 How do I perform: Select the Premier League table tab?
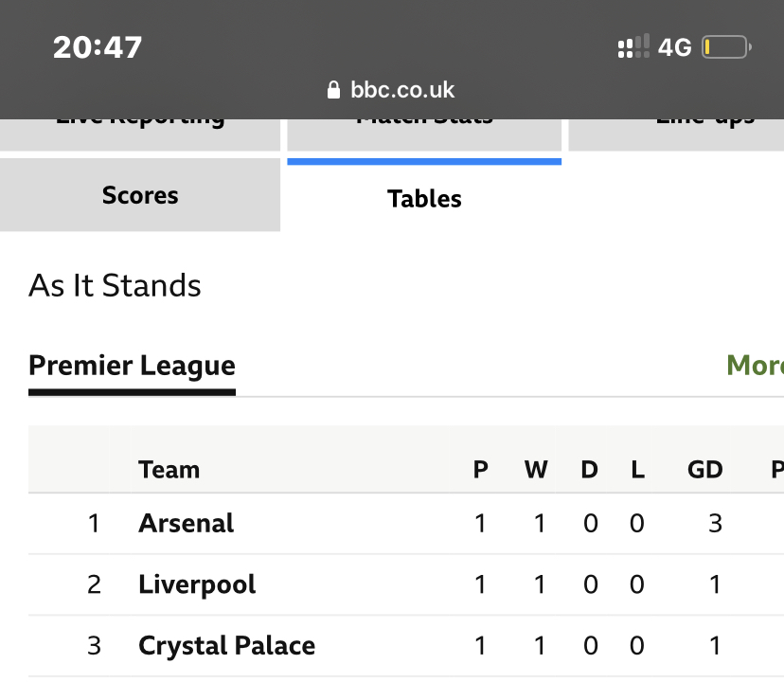pyautogui.click(x=132, y=366)
